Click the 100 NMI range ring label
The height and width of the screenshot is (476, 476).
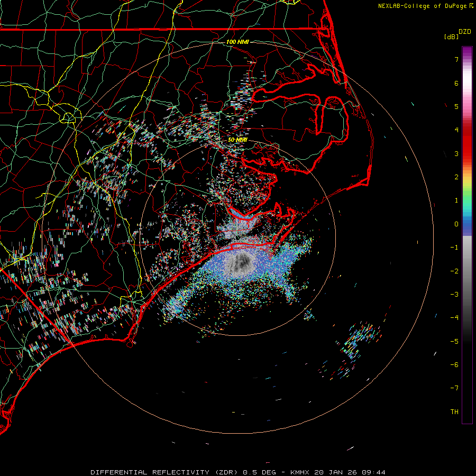pos(237,42)
